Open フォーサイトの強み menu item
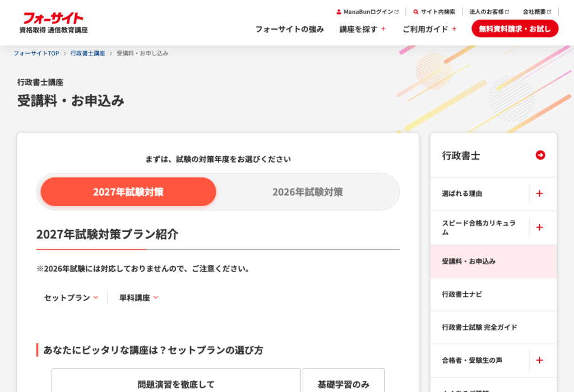This screenshot has height=392, width=574. pos(290,29)
